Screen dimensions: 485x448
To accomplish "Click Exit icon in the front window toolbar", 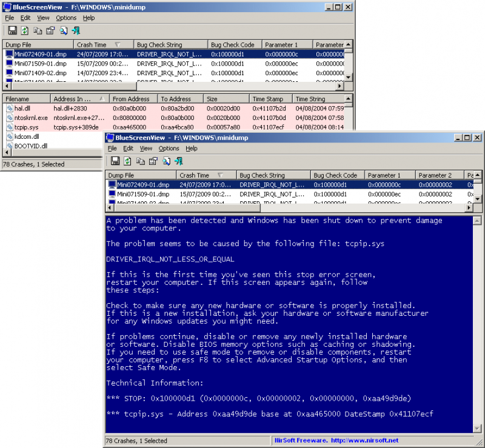I will coord(179,161).
